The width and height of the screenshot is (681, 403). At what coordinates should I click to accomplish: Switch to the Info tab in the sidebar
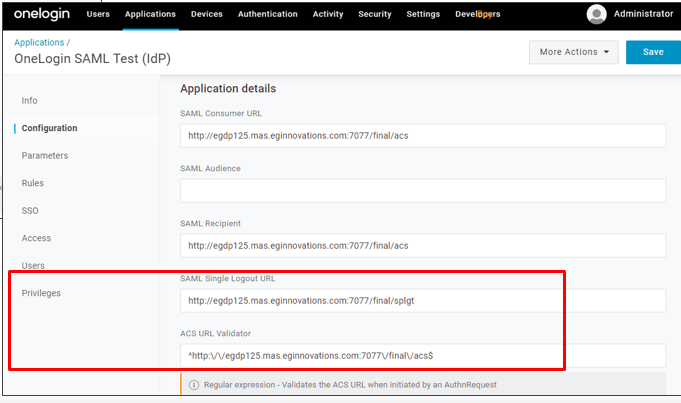pos(30,100)
